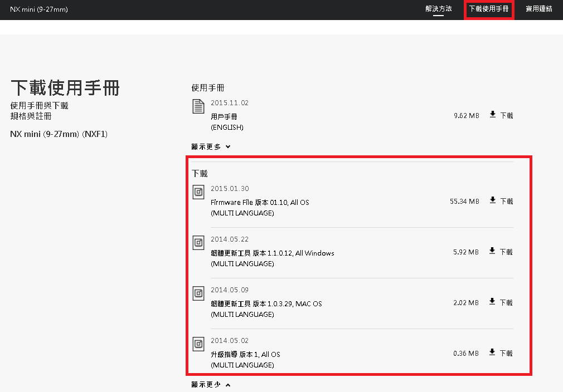Click the 規格與註冊 subtitle text
This screenshot has width=563, height=392.
[31, 116]
